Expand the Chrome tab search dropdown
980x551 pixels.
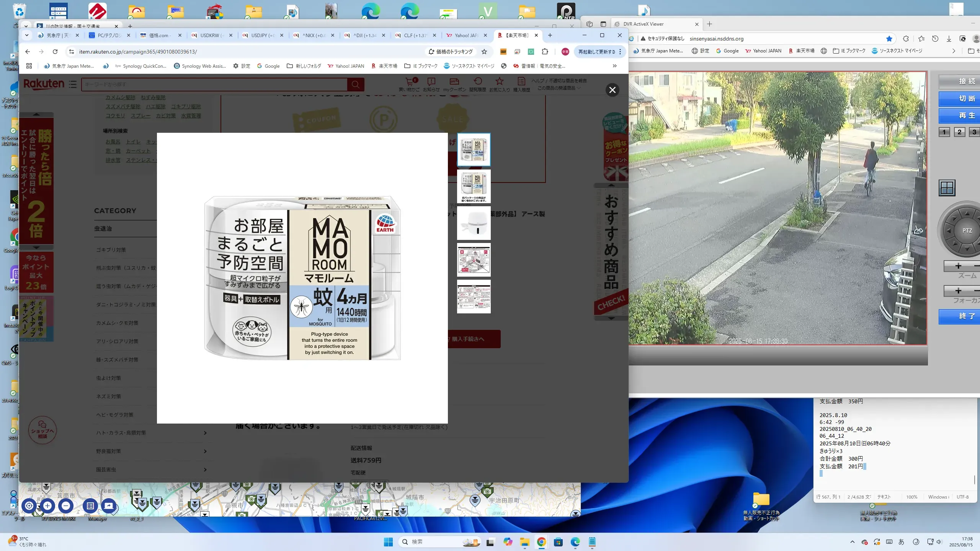pyautogui.click(x=26, y=35)
